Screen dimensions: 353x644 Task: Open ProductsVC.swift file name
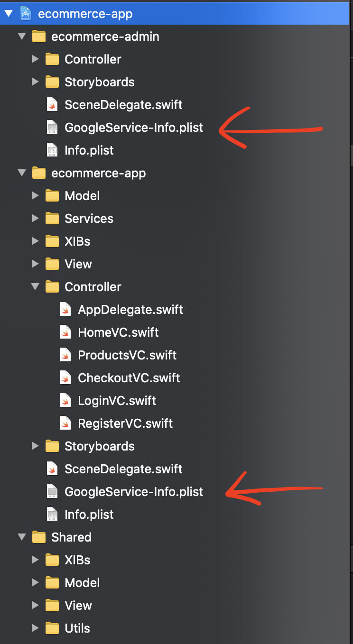click(x=127, y=355)
